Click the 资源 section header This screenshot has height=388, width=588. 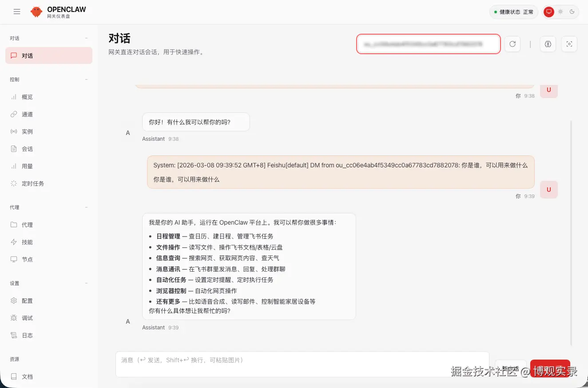pos(15,359)
